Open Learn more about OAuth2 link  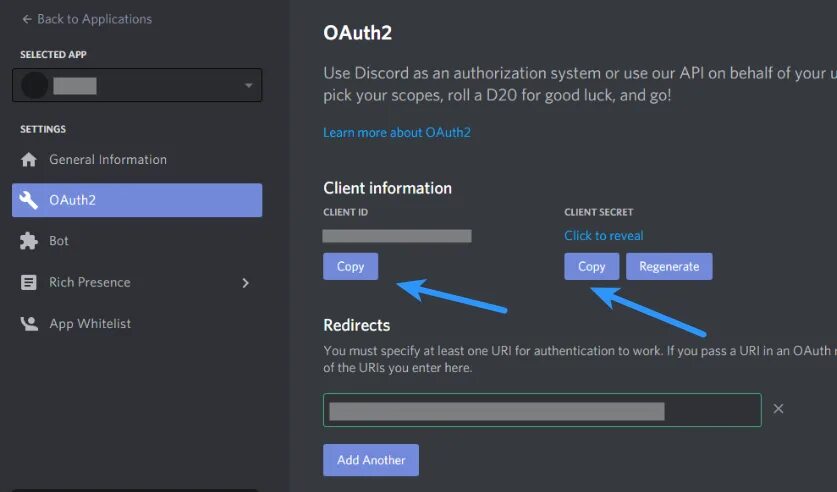pyautogui.click(x=397, y=132)
